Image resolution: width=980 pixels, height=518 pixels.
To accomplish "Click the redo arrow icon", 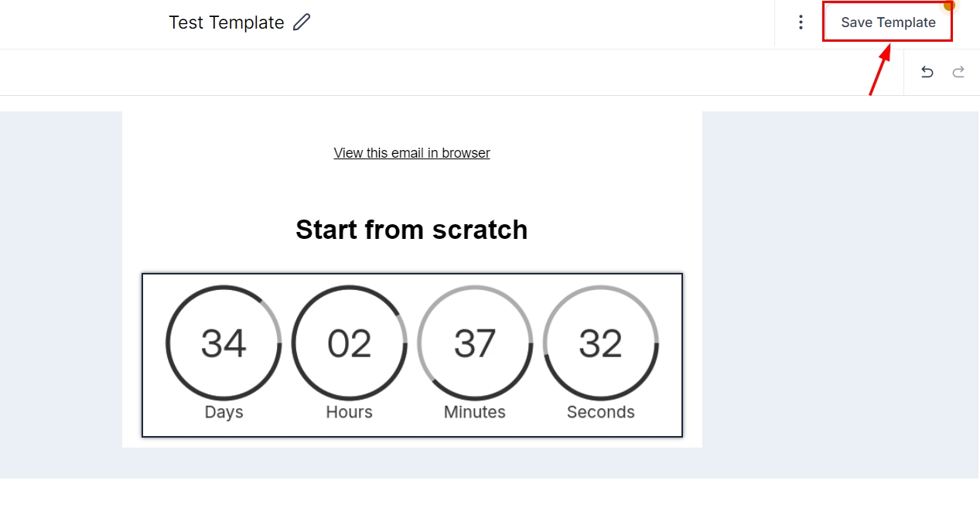I will tap(958, 73).
